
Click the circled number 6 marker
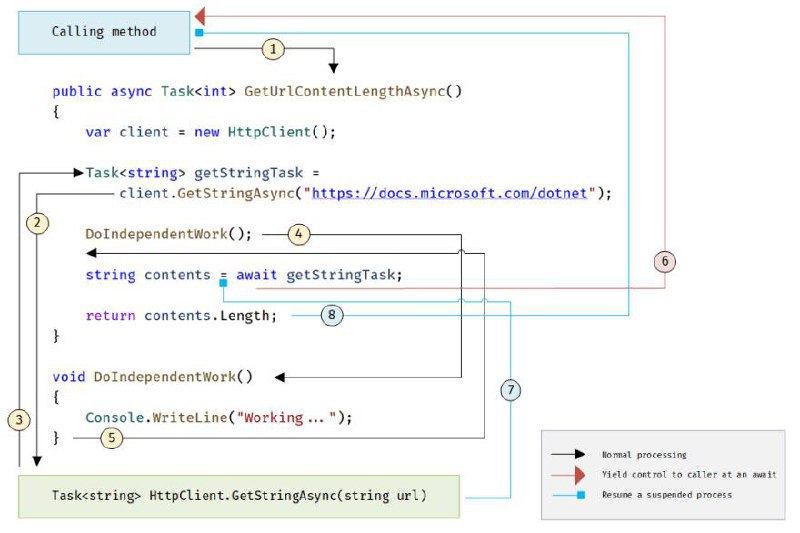(665, 262)
